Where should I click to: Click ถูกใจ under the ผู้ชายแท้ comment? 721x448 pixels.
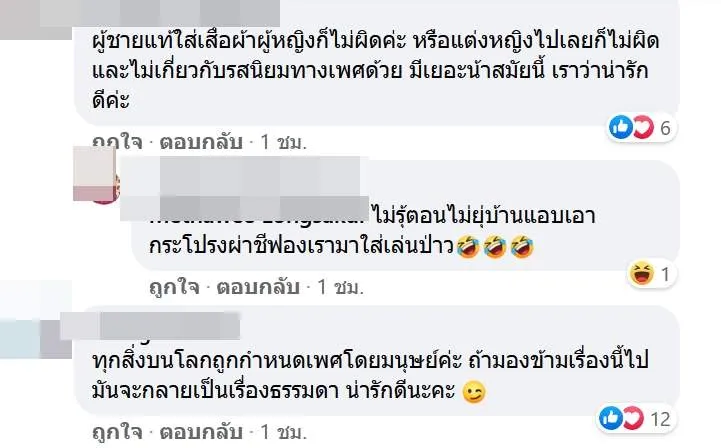(x=117, y=142)
